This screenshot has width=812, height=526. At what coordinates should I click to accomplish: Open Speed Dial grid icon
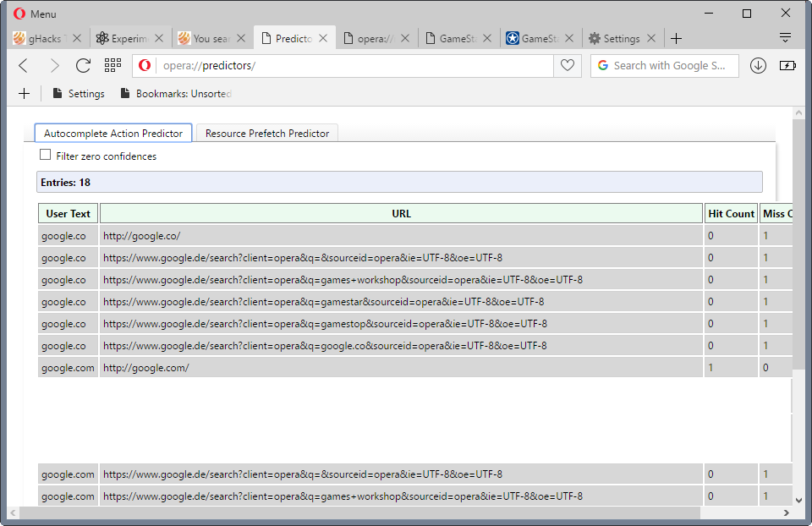112,65
